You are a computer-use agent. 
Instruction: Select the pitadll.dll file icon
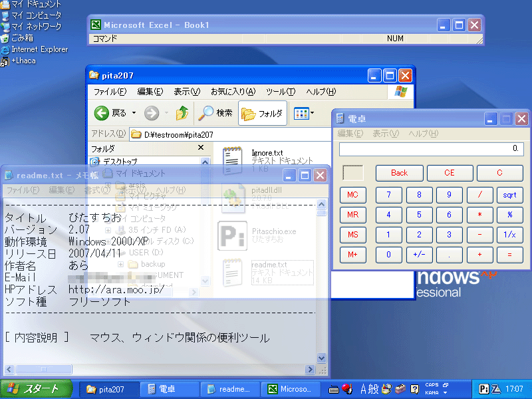point(233,198)
